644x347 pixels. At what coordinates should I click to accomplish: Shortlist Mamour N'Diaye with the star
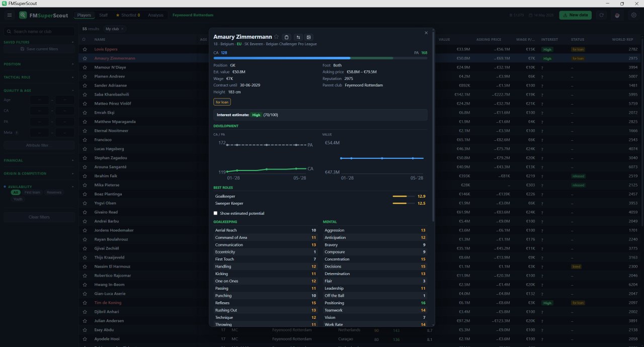(x=85, y=67)
